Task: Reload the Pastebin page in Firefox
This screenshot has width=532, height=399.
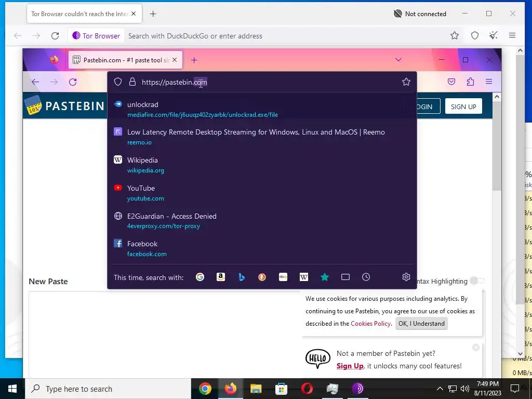Action: coord(73,82)
